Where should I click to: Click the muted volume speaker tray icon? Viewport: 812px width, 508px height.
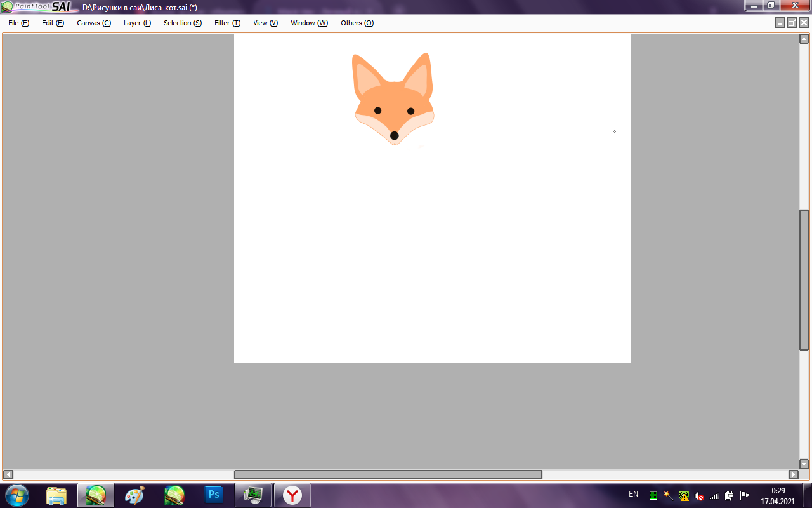coord(699,495)
